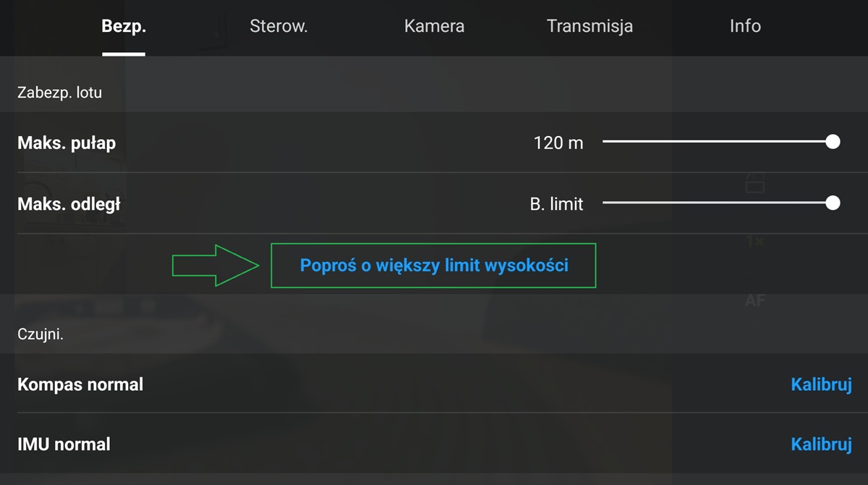Click the green arrow pointing at request button

pyautogui.click(x=215, y=266)
